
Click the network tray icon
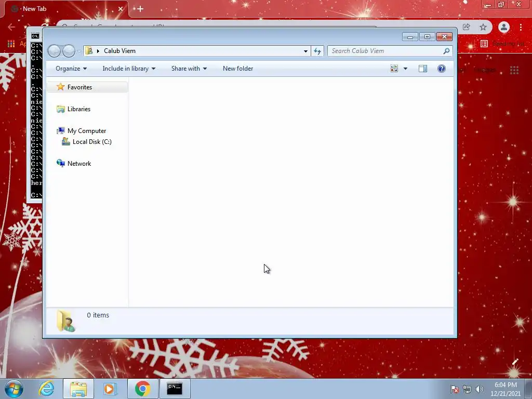click(x=467, y=389)
